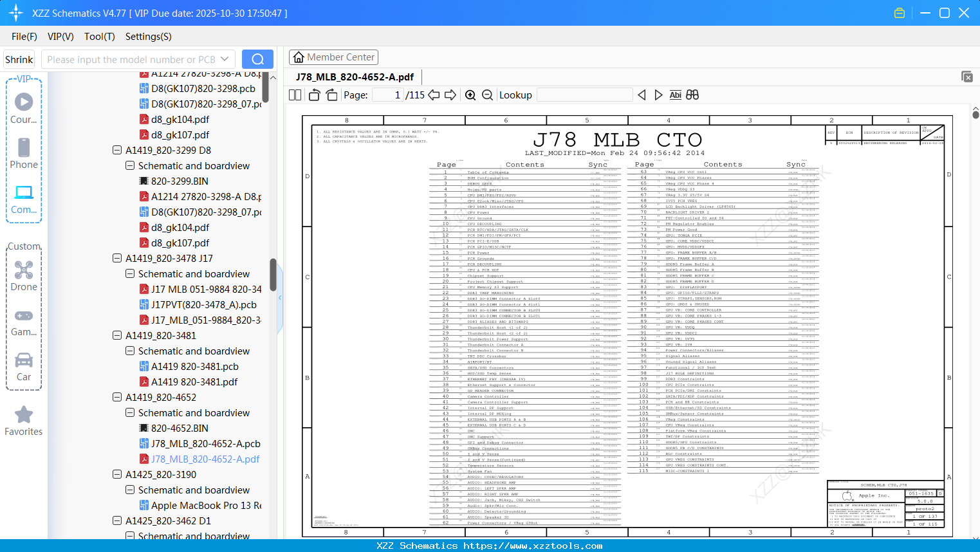Toggle the Abi whole-word match icon

point(675,95)
